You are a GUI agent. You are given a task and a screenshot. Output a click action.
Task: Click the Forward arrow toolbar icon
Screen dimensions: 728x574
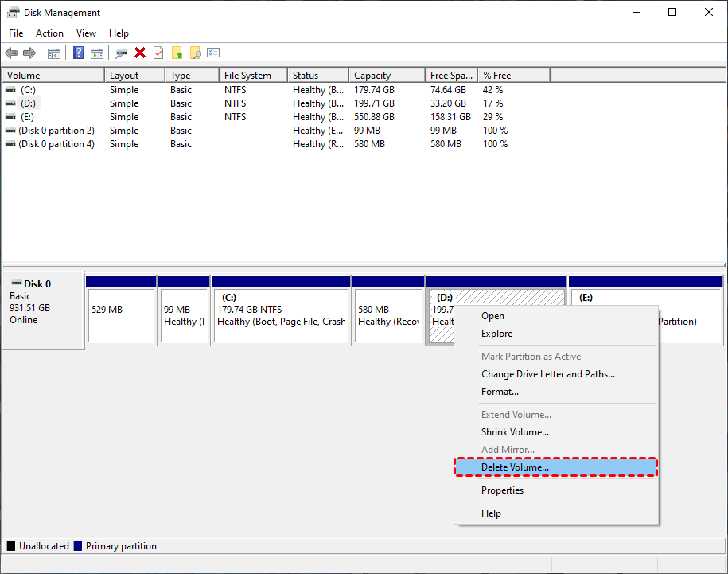29,53
